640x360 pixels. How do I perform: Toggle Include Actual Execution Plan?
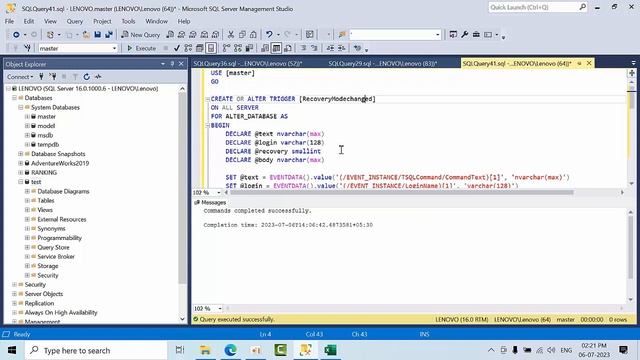click(226, 48)
